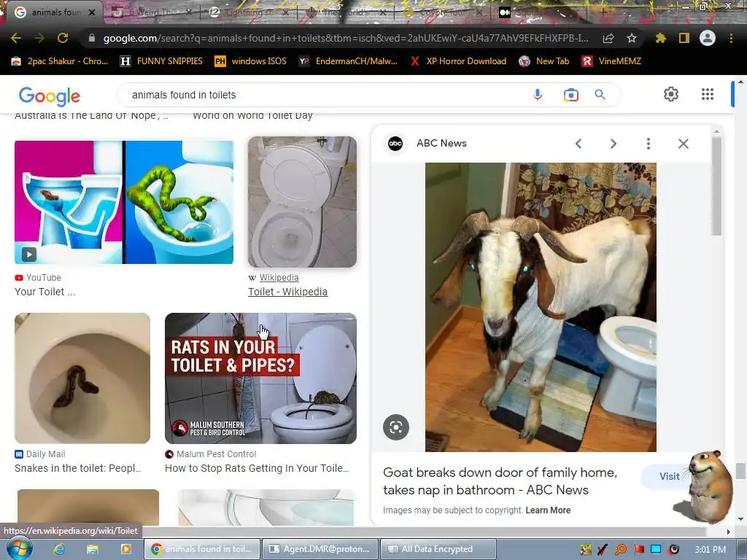This screenshot has height=560, width=747.
Task: Open the FUNNY SNIPPIES bookmark
Action: (161, 61)
